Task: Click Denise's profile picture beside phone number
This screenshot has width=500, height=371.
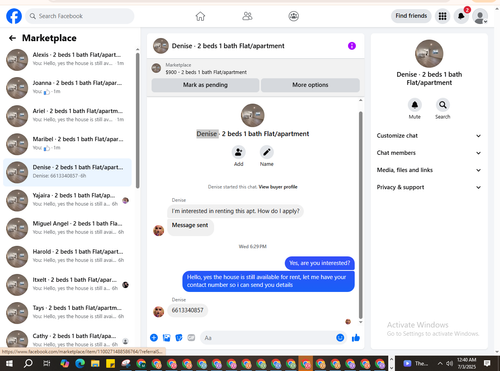Action: [x=159, y=312]
